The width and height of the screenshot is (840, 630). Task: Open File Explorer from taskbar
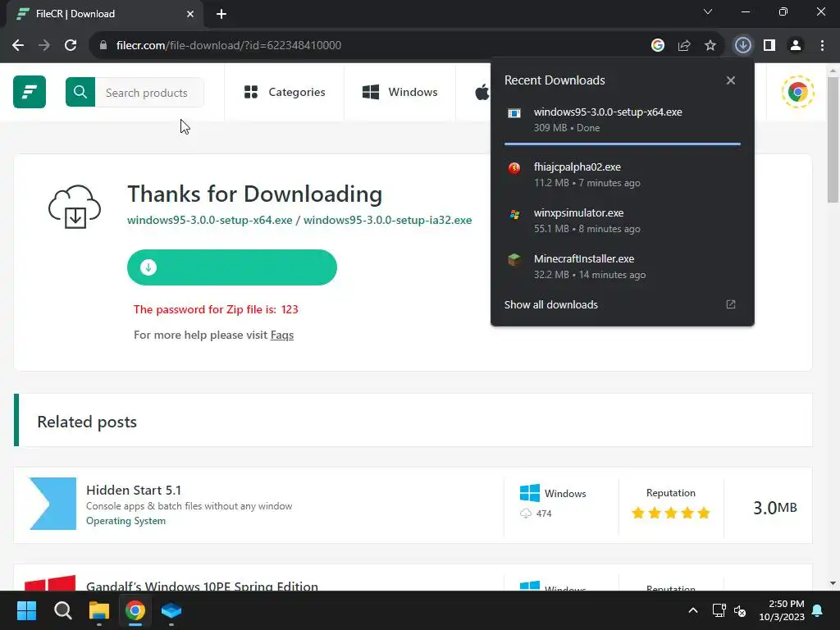[x=99, y=610]
